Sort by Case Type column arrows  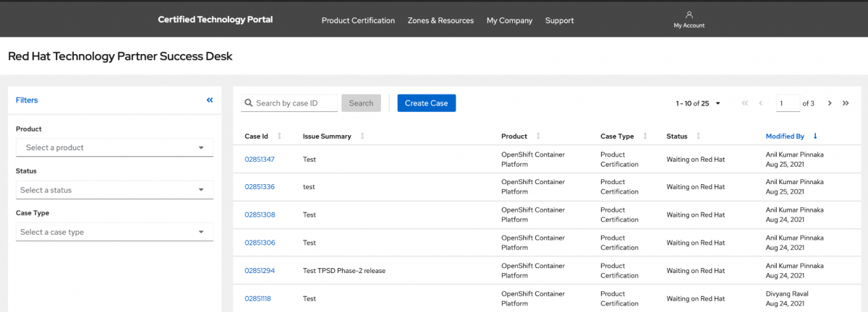point(645,136)
